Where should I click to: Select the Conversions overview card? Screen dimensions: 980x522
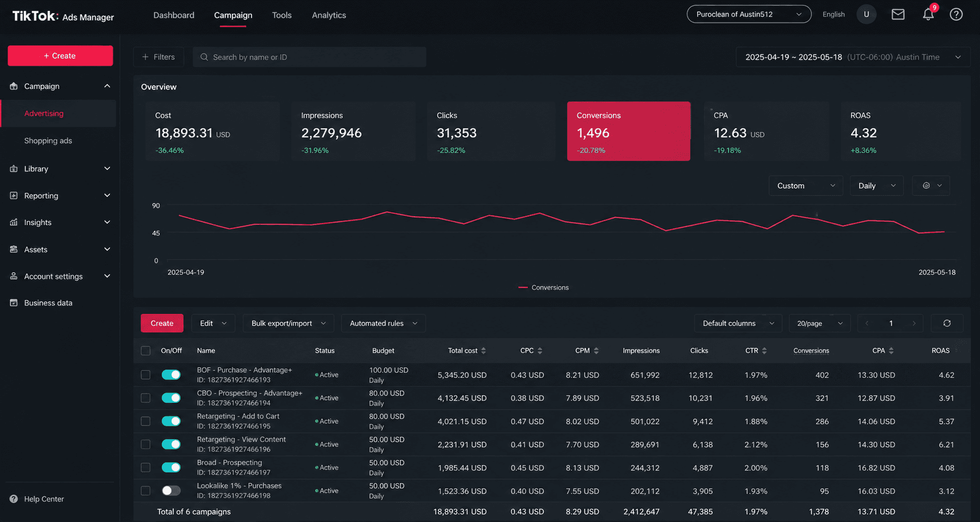pyautogui.click(x=629, y=131)
